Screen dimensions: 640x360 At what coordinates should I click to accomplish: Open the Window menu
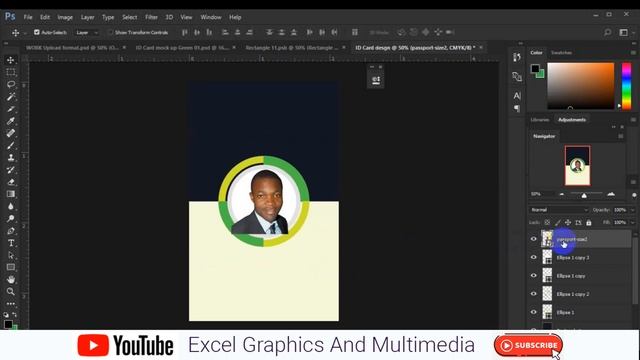[211, 17]
